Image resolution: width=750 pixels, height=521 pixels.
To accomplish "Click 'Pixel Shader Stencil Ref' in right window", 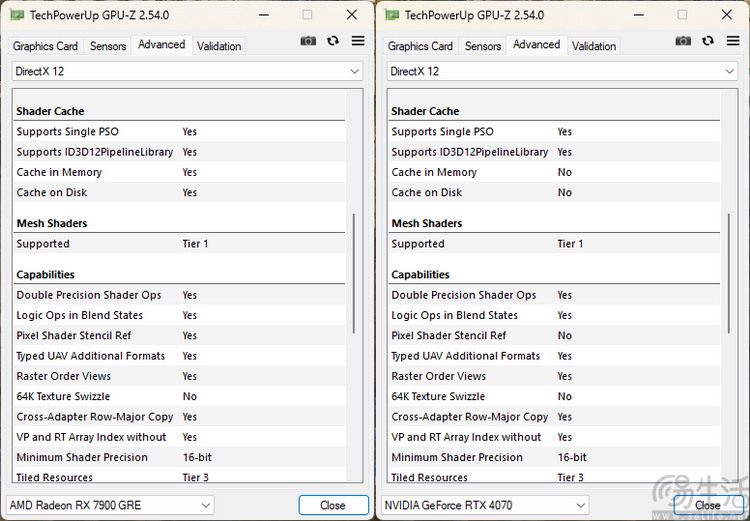I will pos(554,335).
